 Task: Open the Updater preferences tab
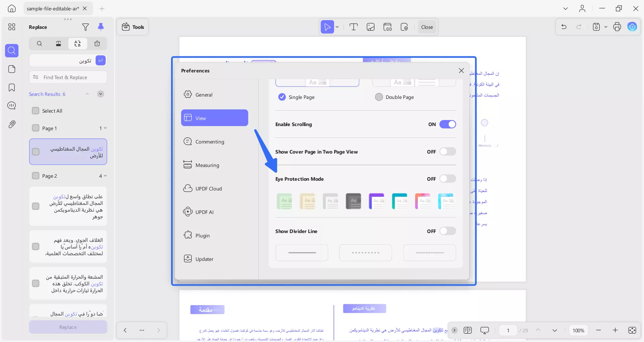[x=215, y=259]
